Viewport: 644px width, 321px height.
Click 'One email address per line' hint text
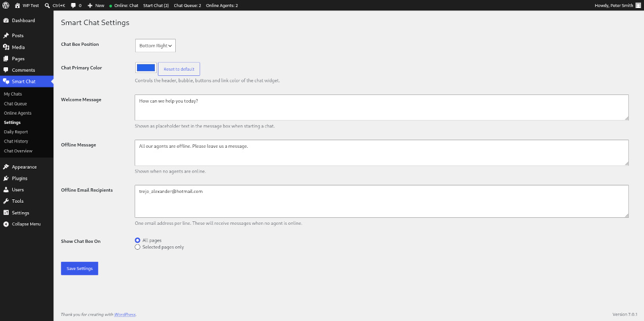point(219,224)
